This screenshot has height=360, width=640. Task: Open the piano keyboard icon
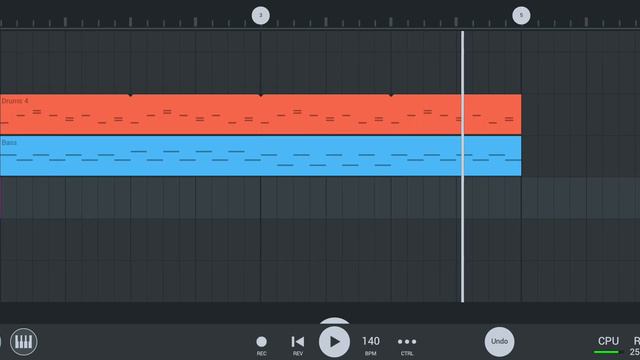(24, 342)
